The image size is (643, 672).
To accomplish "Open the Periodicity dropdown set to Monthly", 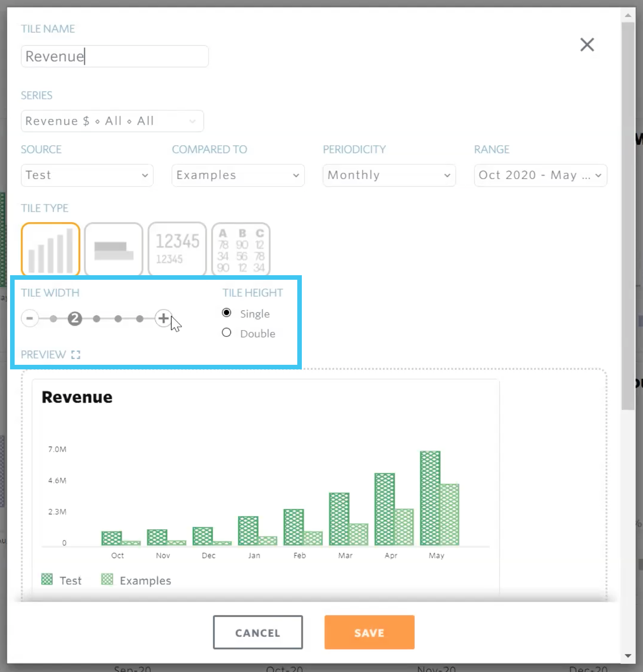I will 389,176.
